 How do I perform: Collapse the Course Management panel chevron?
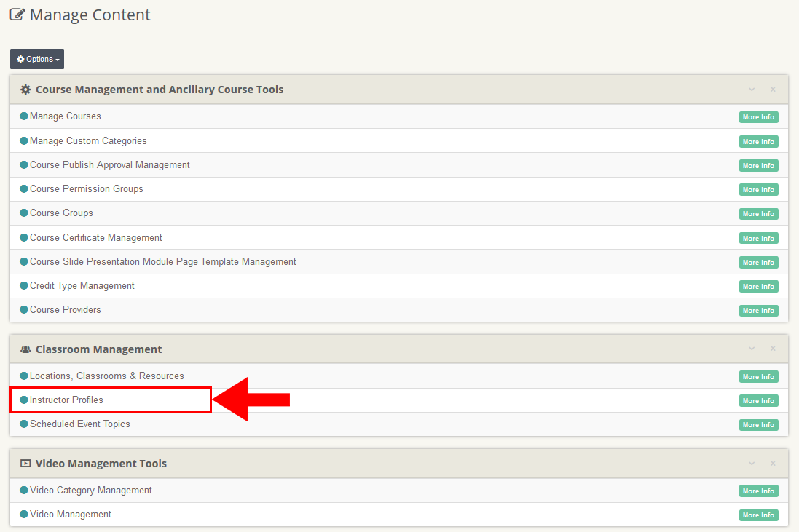[752, 90]
